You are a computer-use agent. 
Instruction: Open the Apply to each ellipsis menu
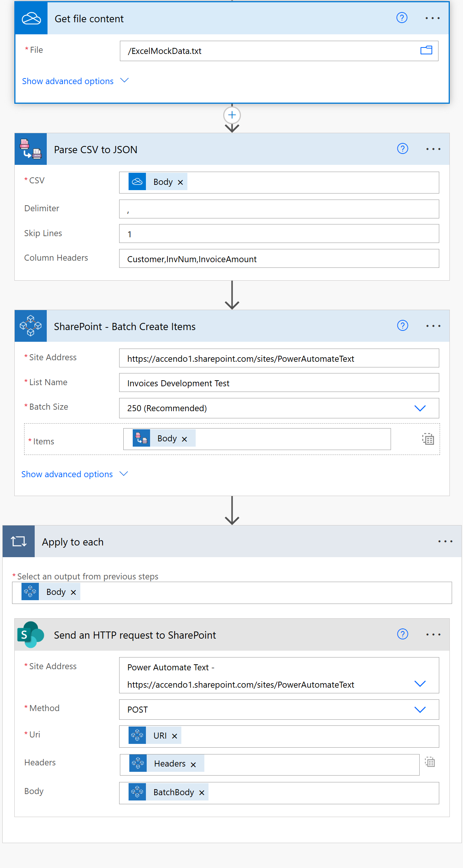click(x=445, y=541)
